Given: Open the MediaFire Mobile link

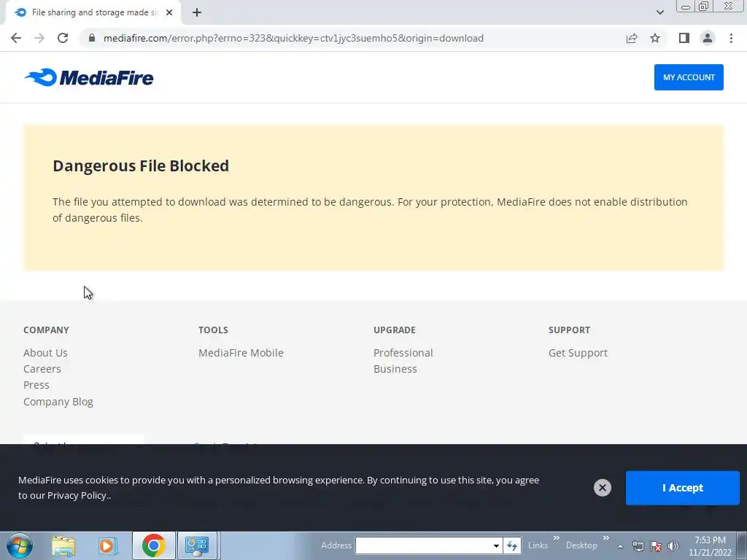Looking at the screenshot, I should pos(241,353).
